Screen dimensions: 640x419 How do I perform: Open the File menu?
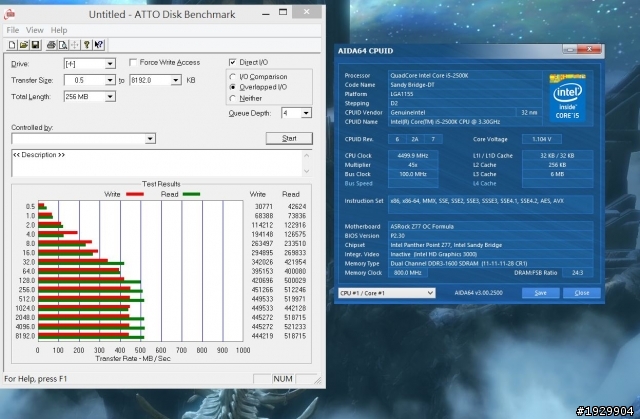pos(13,30)
